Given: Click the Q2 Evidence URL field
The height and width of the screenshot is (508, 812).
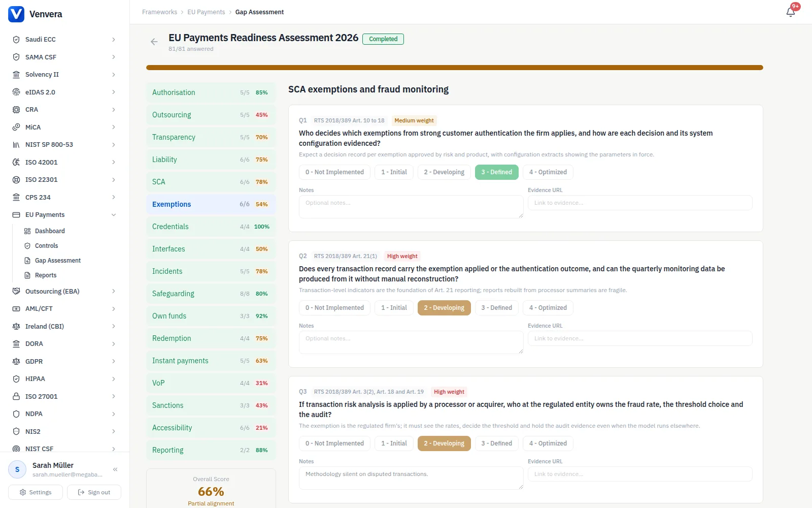Looking at the screenshot, I should coord(640,338).
